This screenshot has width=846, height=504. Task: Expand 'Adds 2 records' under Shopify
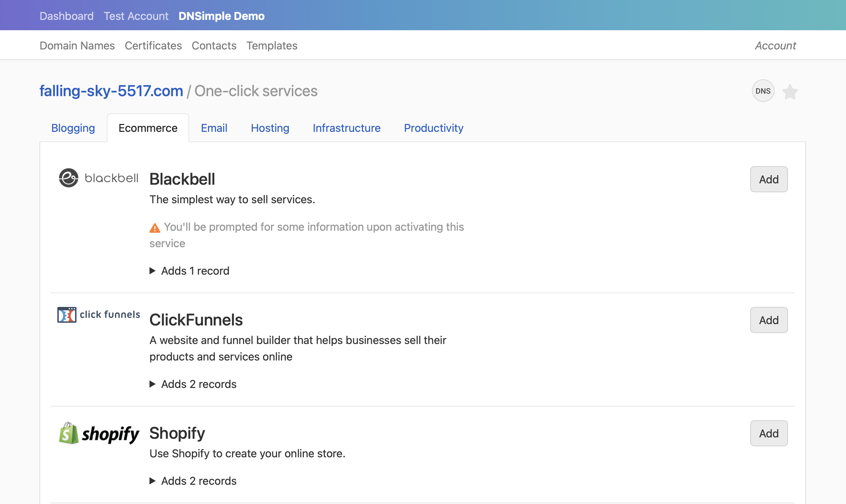(193, 481)
